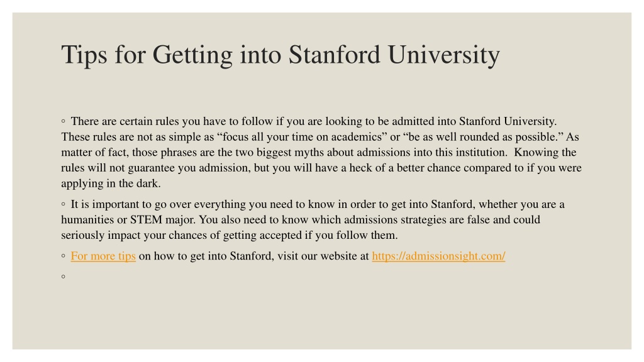Click the word "University" in the title
The image size is (644, 362).
(x=444, y=55)
